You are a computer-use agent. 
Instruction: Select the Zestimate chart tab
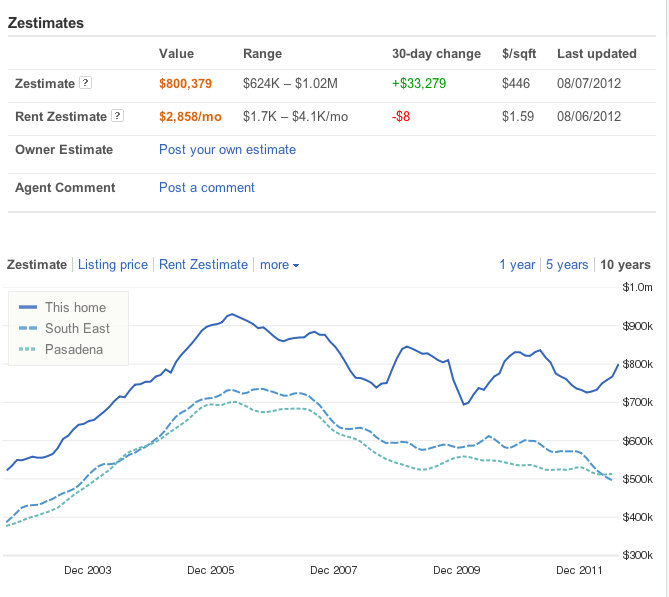37,265
